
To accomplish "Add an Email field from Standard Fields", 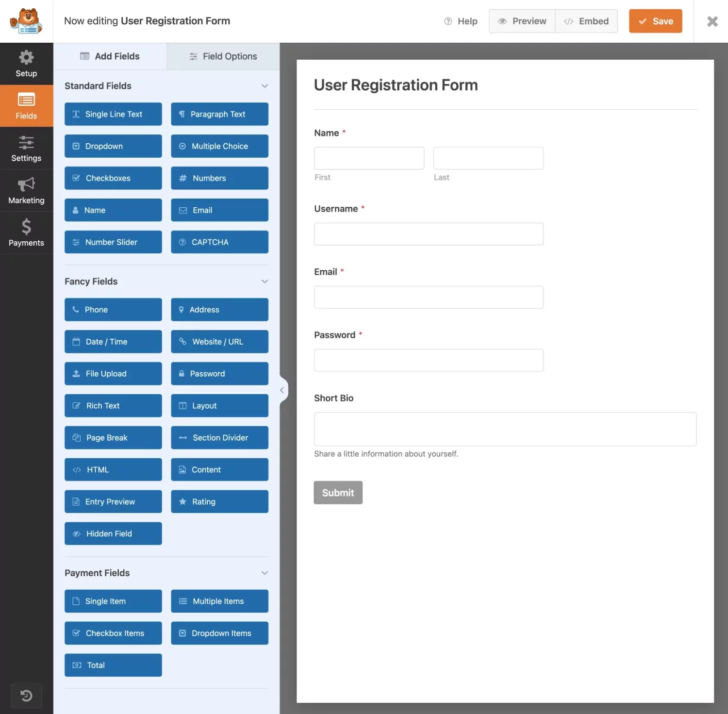I will pyautogui.click(x=220, y=210).
